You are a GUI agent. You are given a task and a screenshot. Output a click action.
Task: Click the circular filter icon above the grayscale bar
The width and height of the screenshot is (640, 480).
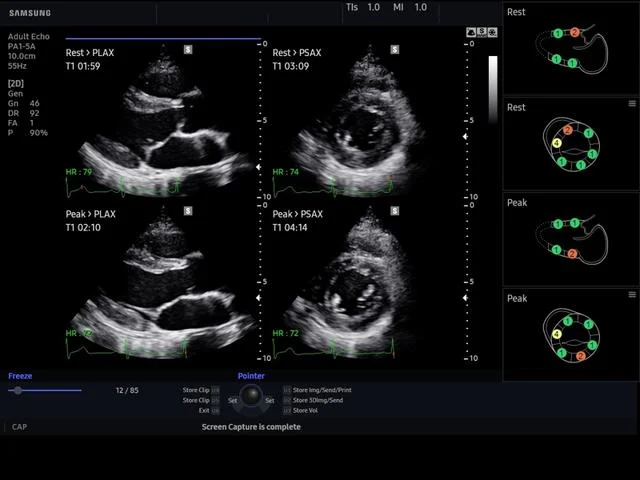[493, 32]
